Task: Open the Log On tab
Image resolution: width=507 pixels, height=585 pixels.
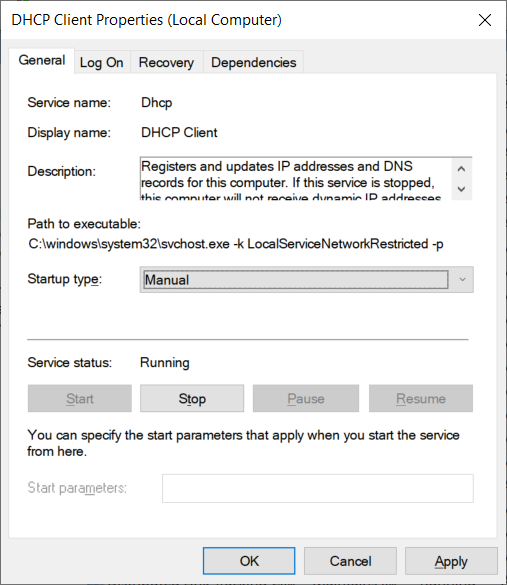Action: point(101,62)
